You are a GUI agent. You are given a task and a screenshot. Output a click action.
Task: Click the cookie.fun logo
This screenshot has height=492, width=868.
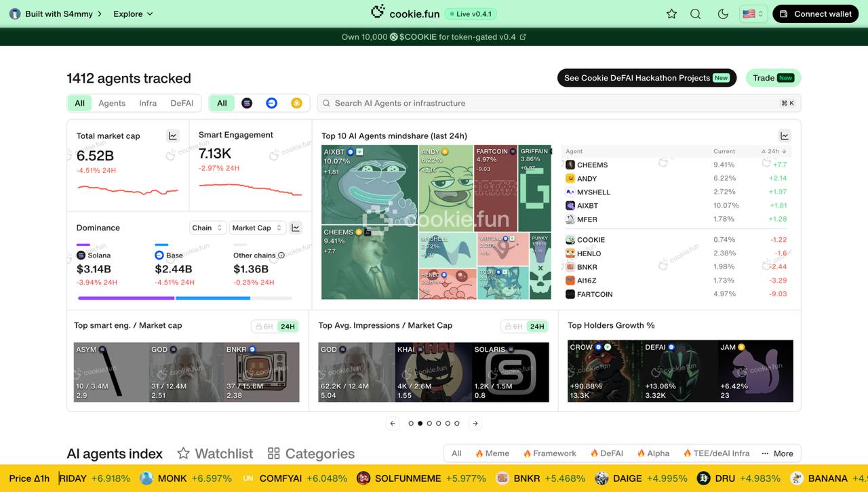tap(406, 13)
